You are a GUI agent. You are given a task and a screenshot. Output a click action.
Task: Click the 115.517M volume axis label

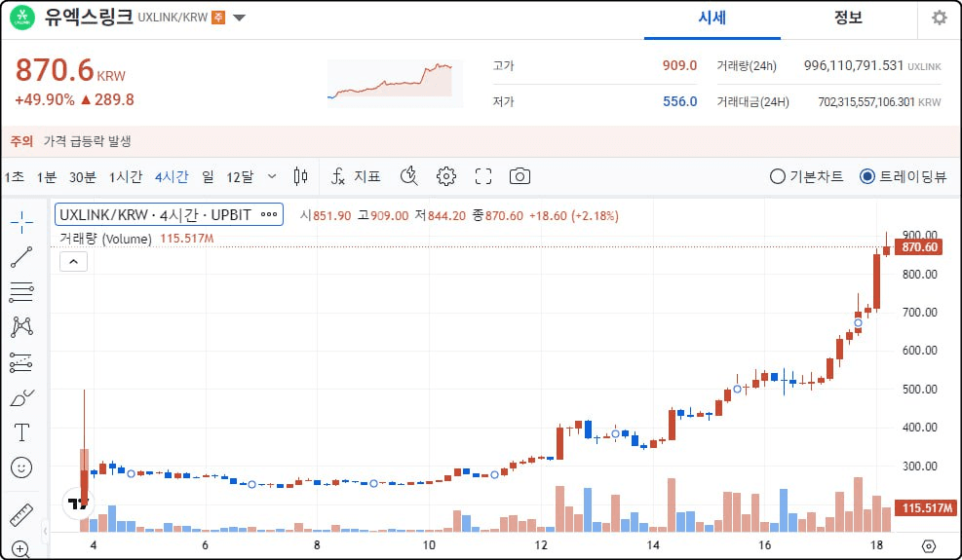click(926, 507)
